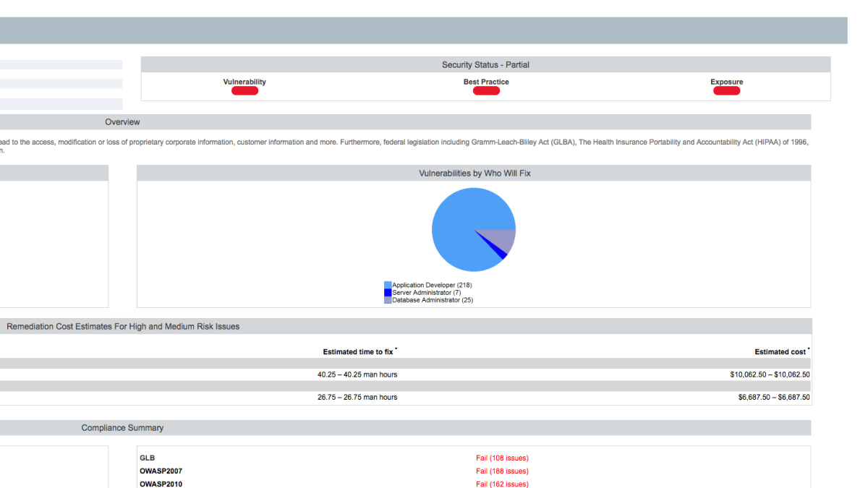Click the Estimated cost column header
This screenshot has height=488, width=868.
tap(780, 352)
